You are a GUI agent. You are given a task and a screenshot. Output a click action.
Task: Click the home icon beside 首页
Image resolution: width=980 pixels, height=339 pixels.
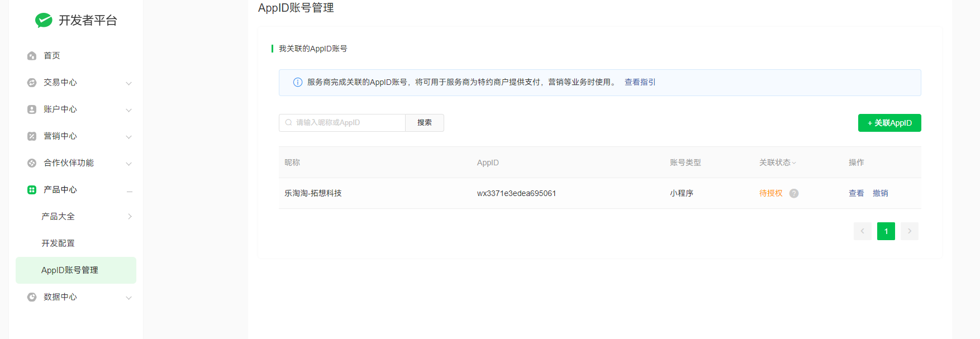(32, 56)
